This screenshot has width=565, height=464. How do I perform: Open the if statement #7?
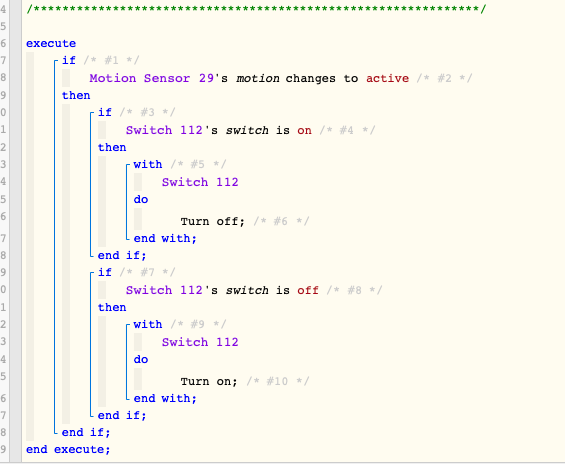coord(105,272)
